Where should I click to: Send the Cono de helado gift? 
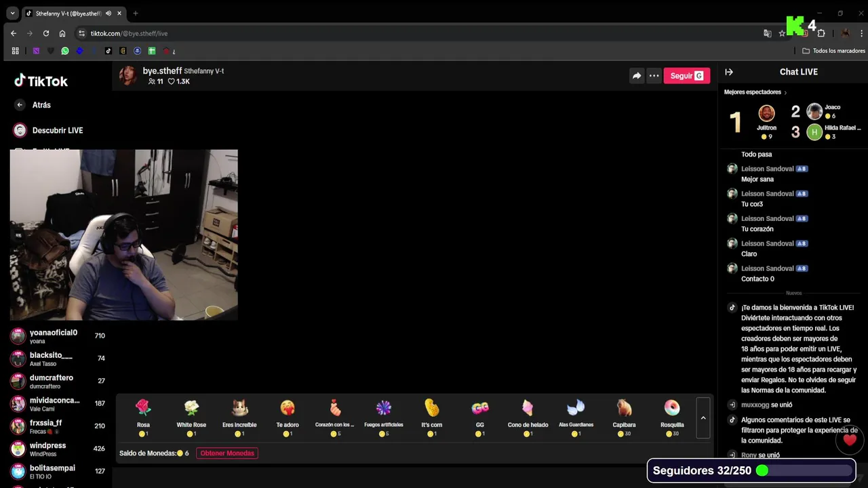coord(528,418)
